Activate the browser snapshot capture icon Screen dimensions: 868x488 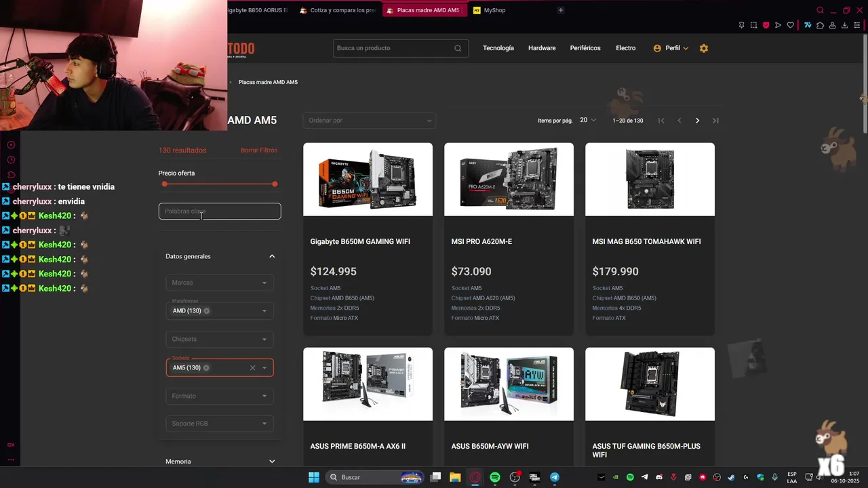pyautogui.click(x=753, y=26)
